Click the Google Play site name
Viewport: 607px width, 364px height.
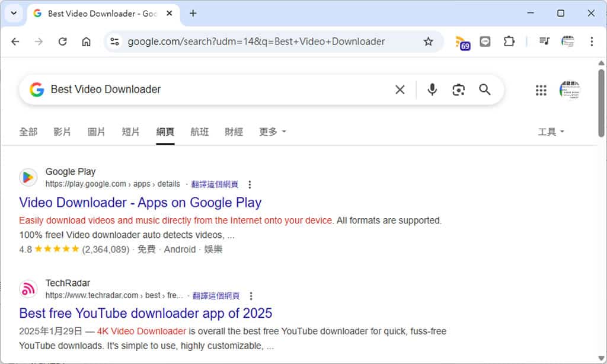[x=71, y=171]
